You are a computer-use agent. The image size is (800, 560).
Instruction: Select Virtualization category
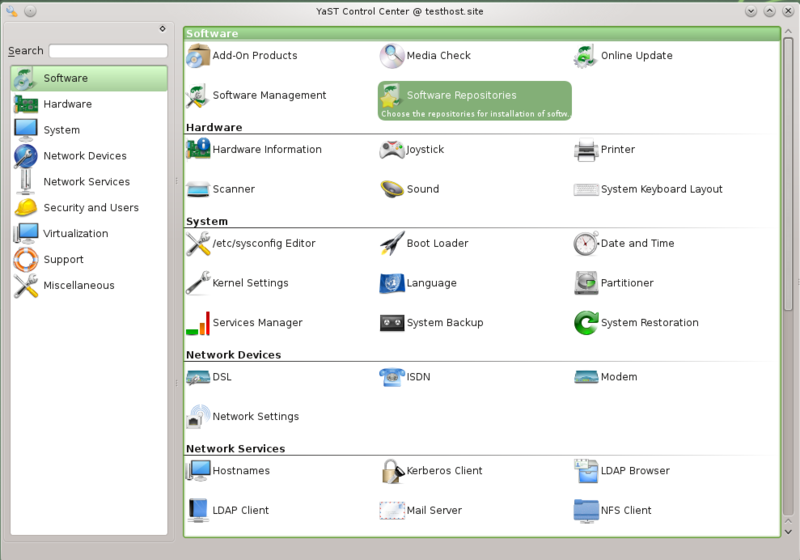click(x=89, y=234)
